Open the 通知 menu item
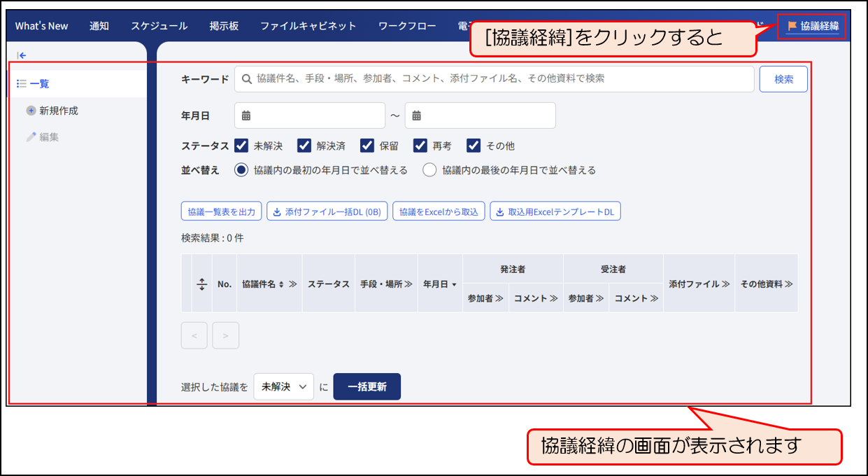The image size is (868, 476). 99,26
